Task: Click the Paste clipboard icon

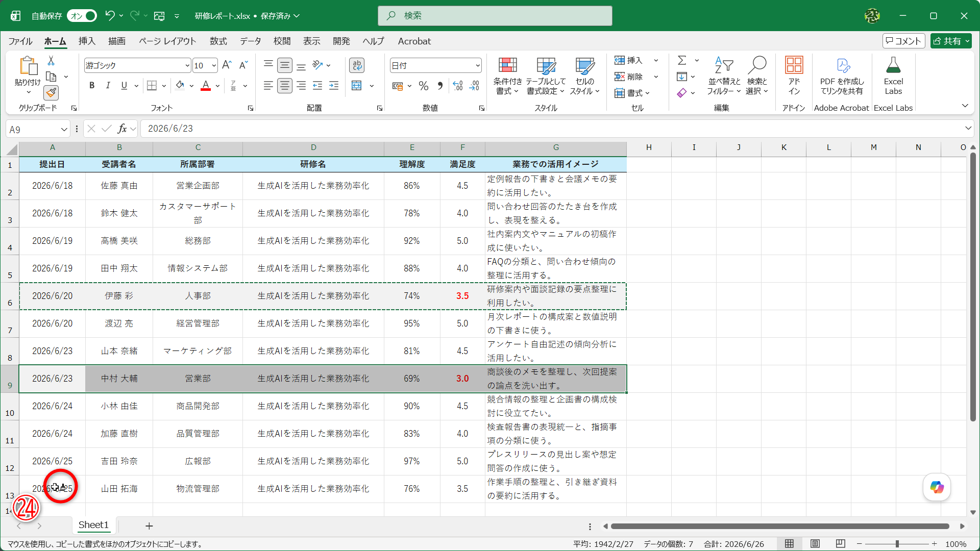Action: pyautogui.click(x=28, y=66)
